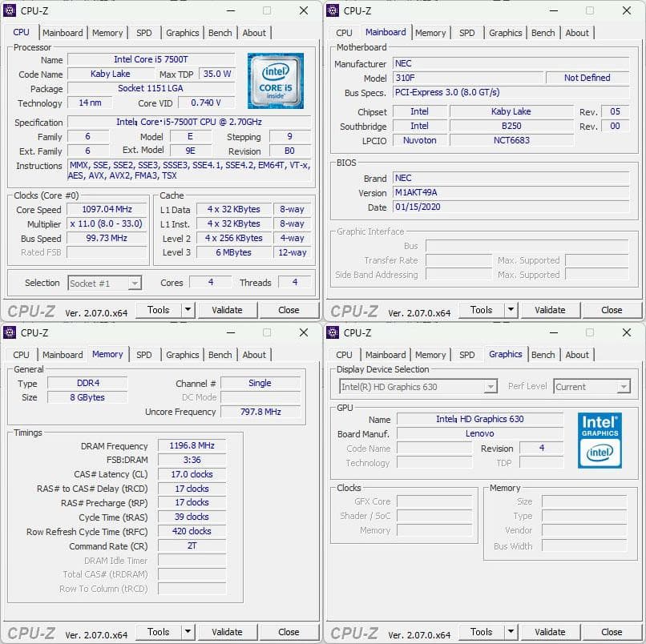646x644 pixels.
Task: Click the Intel Core i5 badge logo
Action: click(x=277, y=80)
